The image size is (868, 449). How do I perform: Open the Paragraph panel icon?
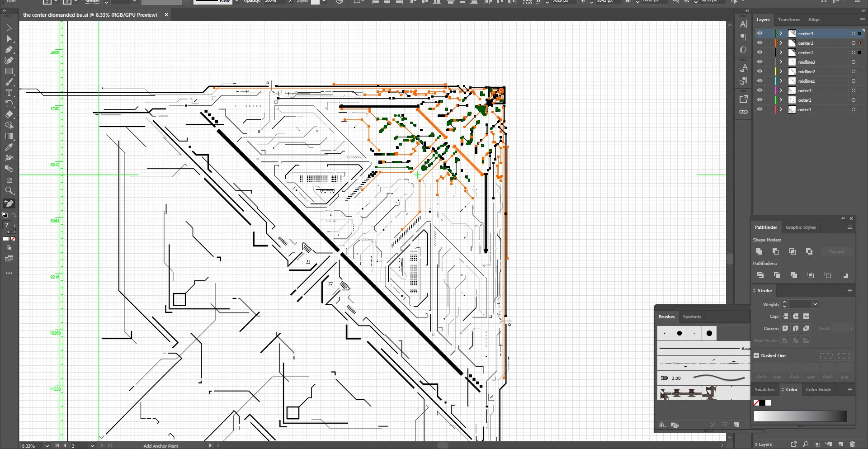[743, 37]
